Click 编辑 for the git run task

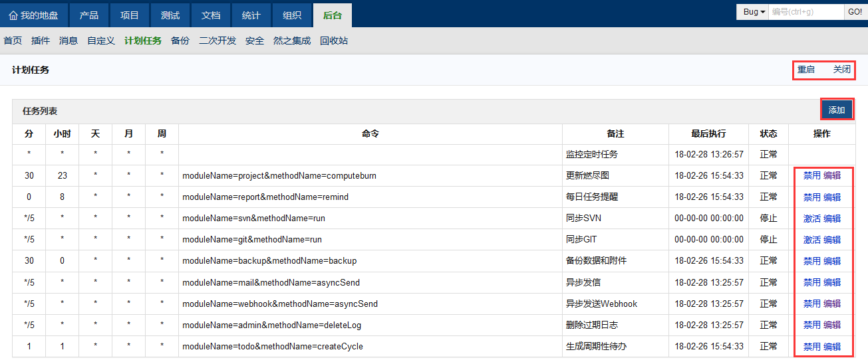pos(832,240)
